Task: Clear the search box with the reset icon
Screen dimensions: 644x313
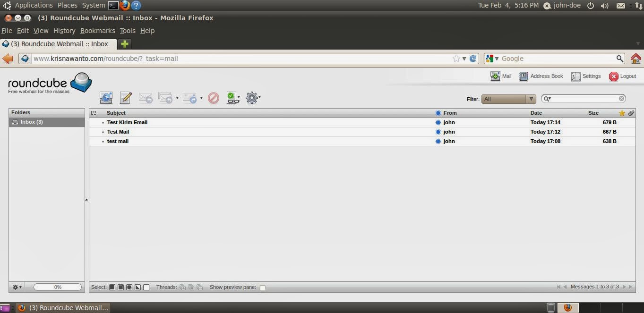Action: tap(622, 99)
